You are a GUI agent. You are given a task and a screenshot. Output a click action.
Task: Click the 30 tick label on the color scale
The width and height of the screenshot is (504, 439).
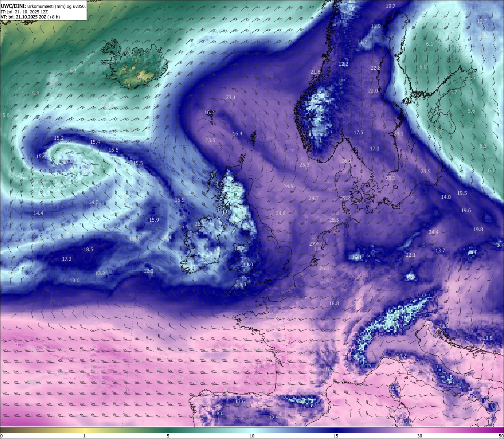click(420, 436)
